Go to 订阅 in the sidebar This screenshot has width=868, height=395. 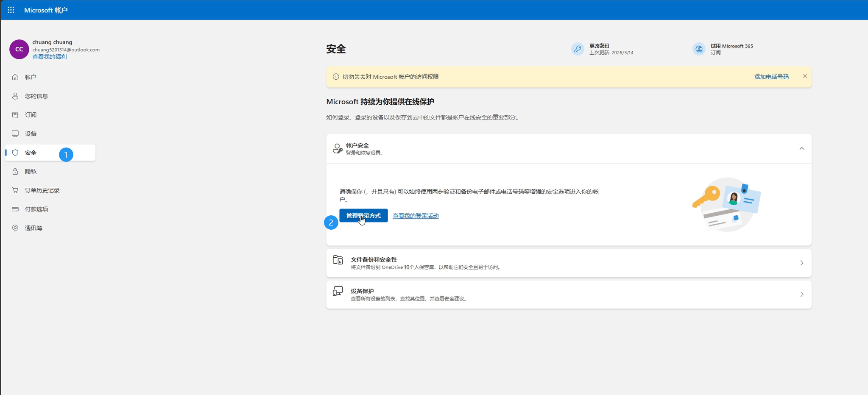[31, 115]
